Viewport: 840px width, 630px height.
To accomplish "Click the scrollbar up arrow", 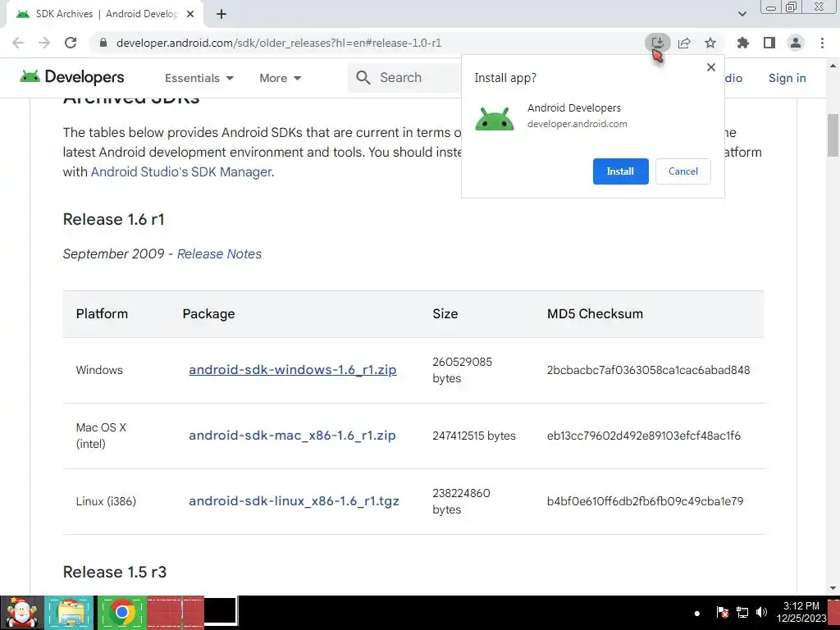I will pyautogui.click(x=833, y=66).
